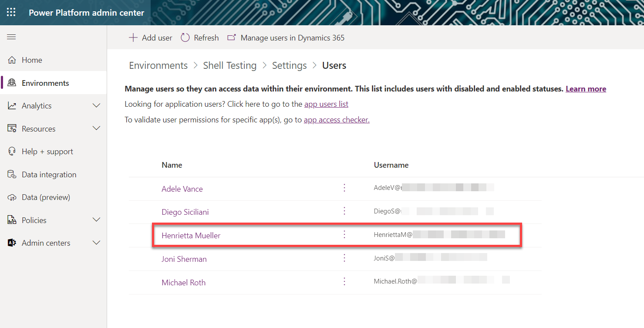Open the app access checker link
644x328 pixels.
point(337,120)
